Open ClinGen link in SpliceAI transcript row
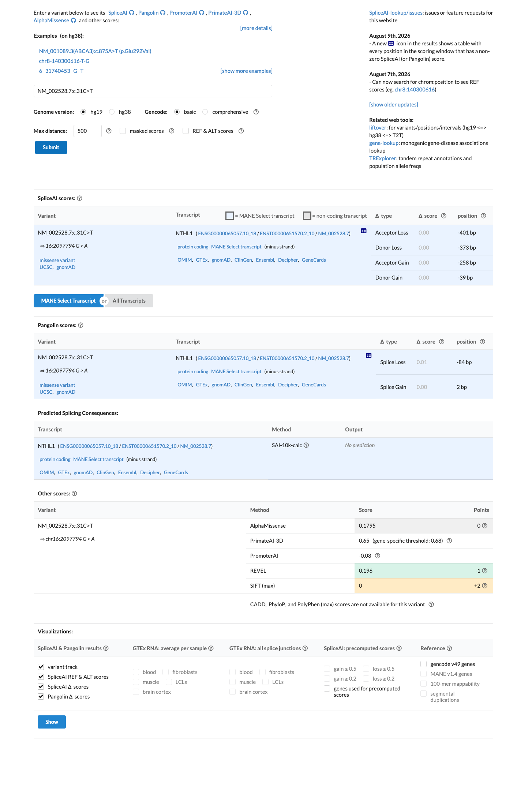This screenshot has height=805, width=532. pos(243,260)
